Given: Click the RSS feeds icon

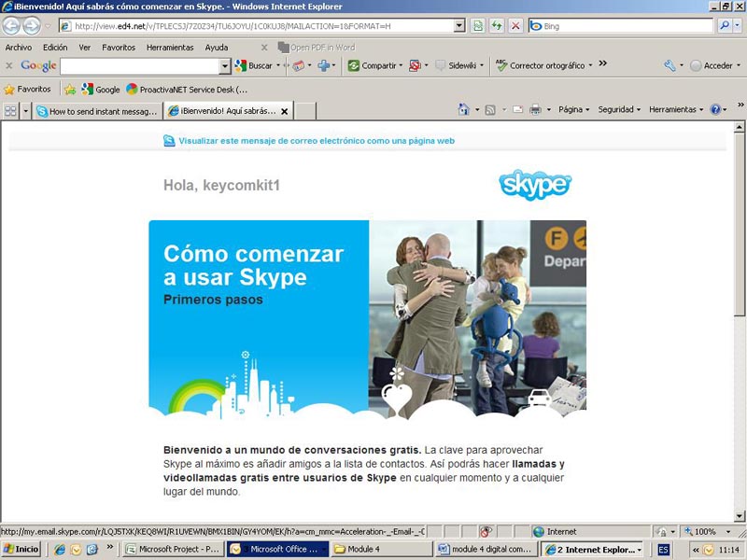Looking at the screenshot, I should pyautogui.click(x=489, y=110).
